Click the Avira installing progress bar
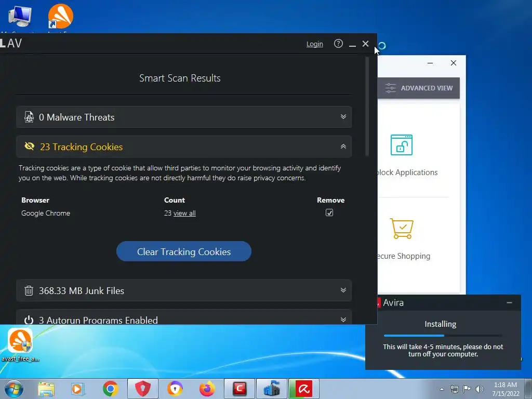 pos(443,336)
